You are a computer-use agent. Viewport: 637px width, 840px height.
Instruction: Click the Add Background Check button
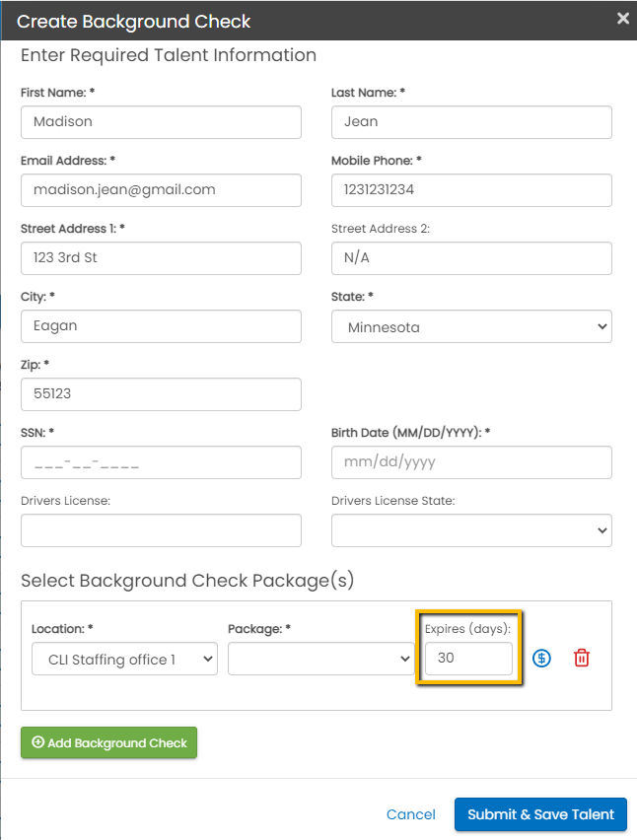[x=109, y=742]
